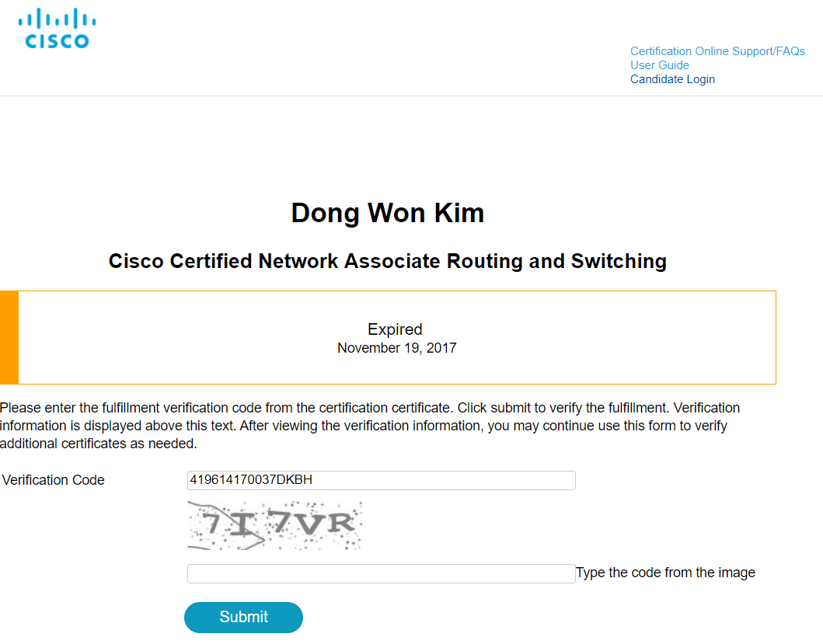The width and height of the screenshot is (823, 644).
Task: Click the 'cisco' wordmark text in logo
Action: [58, 41]
